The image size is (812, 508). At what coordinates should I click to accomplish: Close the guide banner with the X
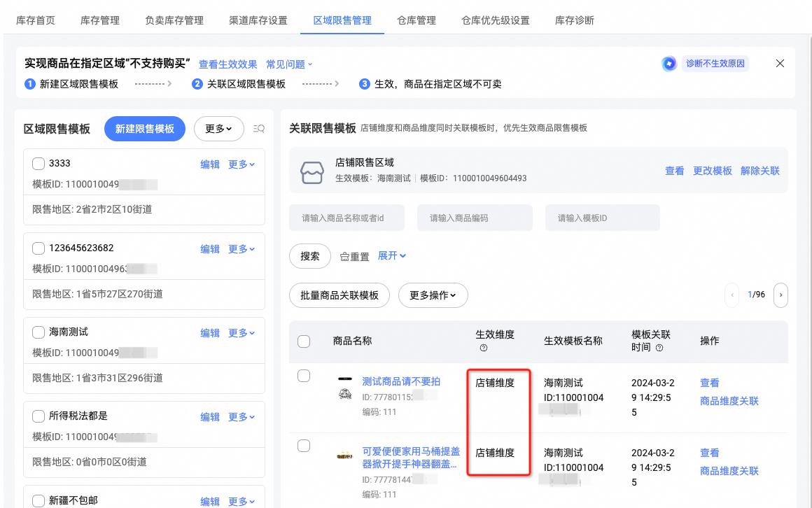[780, 63]
